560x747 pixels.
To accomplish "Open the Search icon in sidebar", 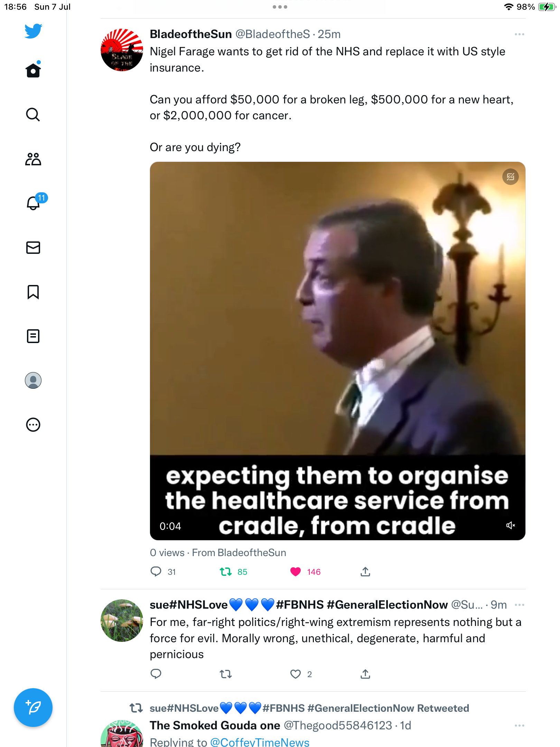I will pyautogui.click(x=33, y=114).
